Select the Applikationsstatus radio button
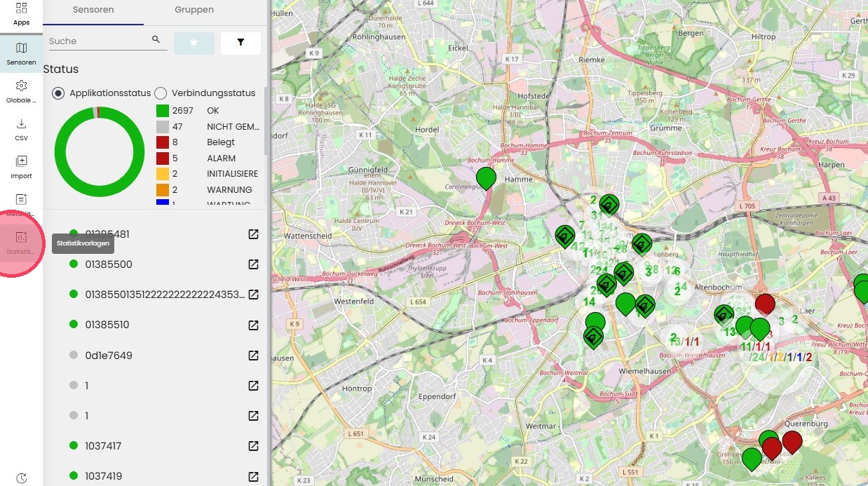The height and width of the screenshot is (486, 868). (x=58, y=93)
